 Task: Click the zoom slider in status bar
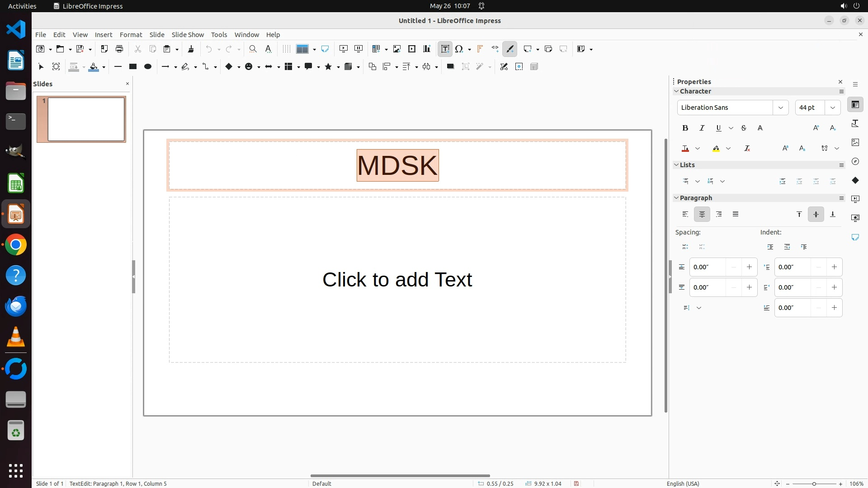[814, 483]
